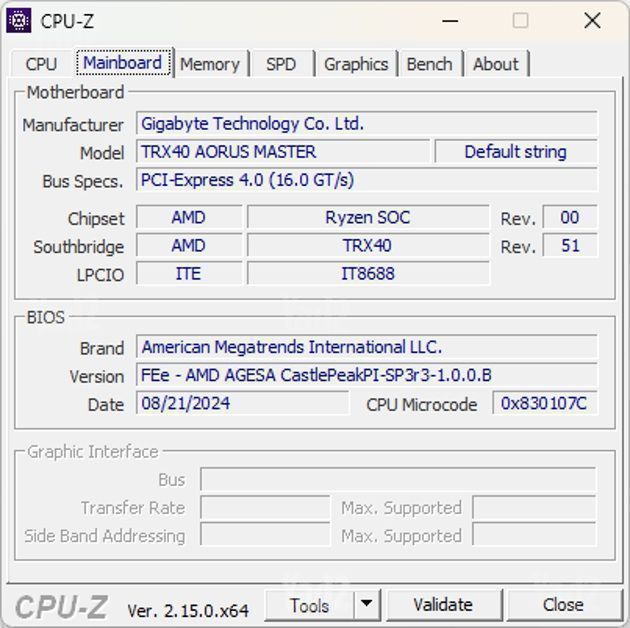Click the PCI-Express 4.0 (16.0 GT/s) value
Image resolution: width=630 pixels, height=628 pixels.
pyautogui.click(x=366, y=180)
